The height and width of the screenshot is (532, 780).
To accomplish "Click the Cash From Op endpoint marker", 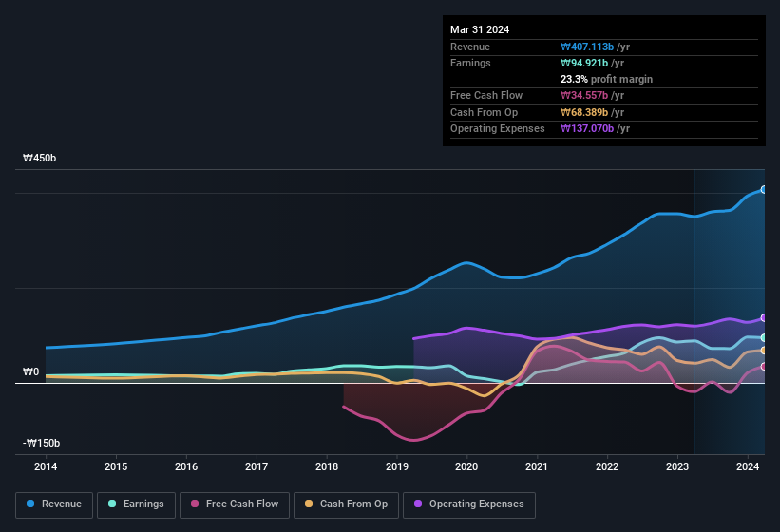I will pyautogui.click(x=764, y=351).
